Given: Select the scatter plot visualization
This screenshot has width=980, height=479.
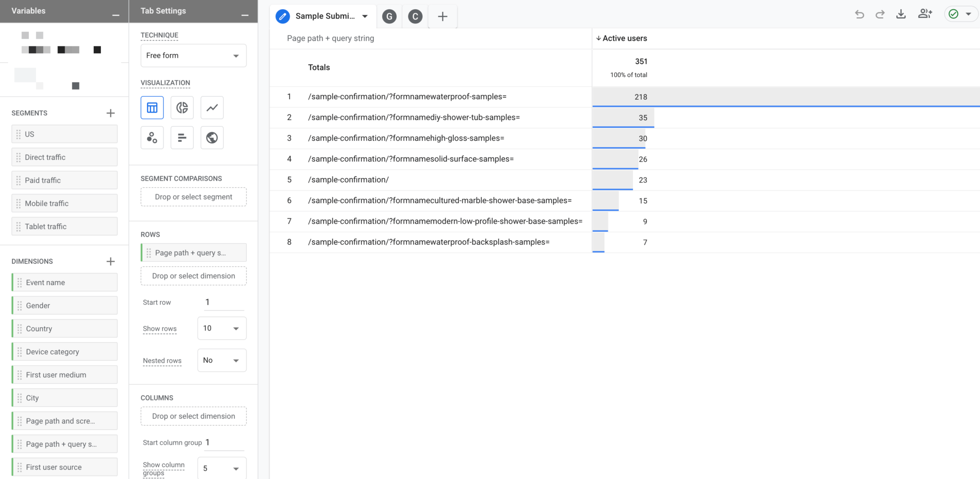Looking at the screenshot, I should coord(152,138).
